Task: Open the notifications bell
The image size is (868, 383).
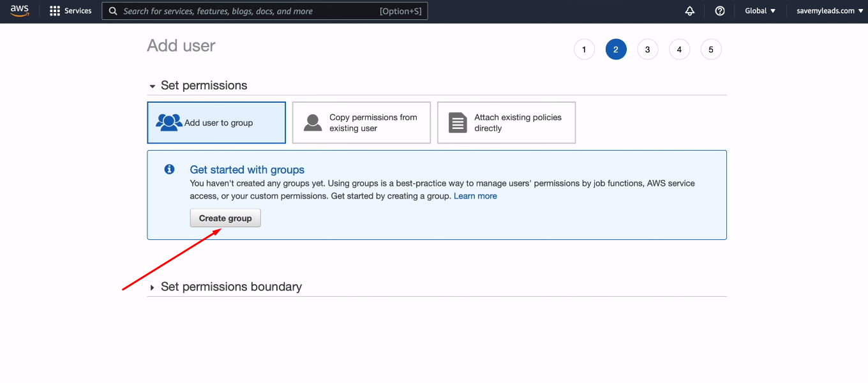Action: click(690, 11)
